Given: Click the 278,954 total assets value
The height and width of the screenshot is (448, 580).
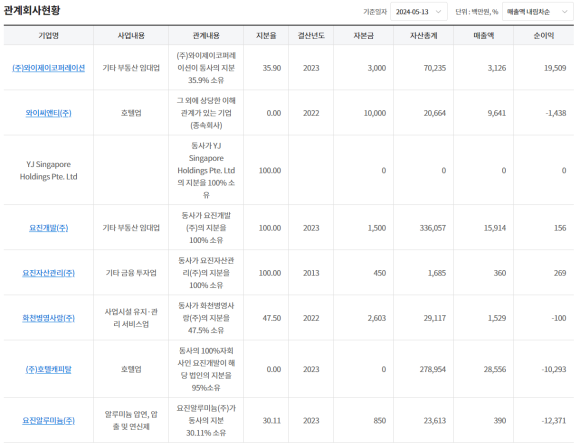Looking at the screenshot, I should [x=433, y=369].
